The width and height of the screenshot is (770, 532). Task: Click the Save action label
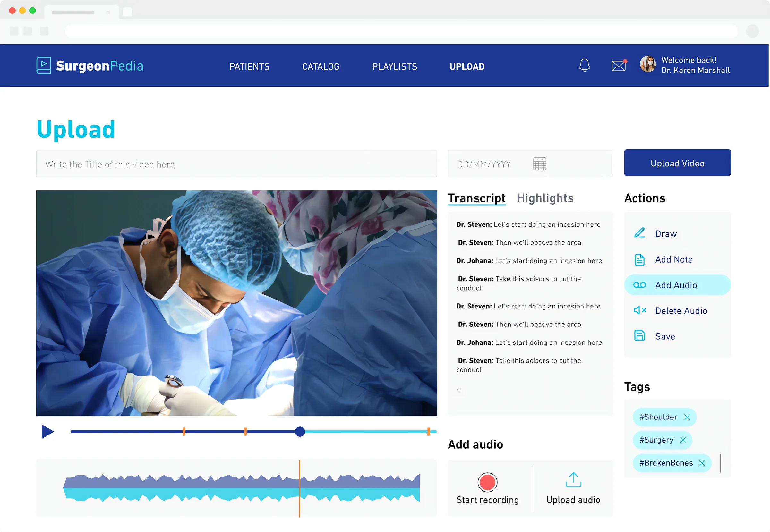pos(665,337)
